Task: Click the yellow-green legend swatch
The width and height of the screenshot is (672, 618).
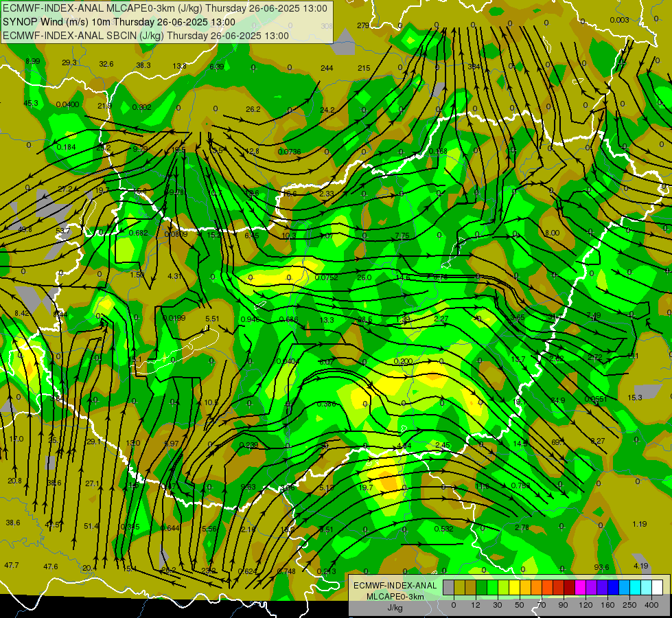Action: (x=504, y=587)
